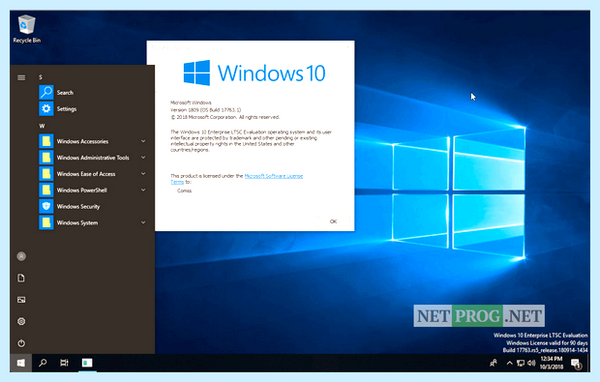Click the Windows Administrative Tools folder icon
Screen dimensions: 600x382
tap(46, 157)
